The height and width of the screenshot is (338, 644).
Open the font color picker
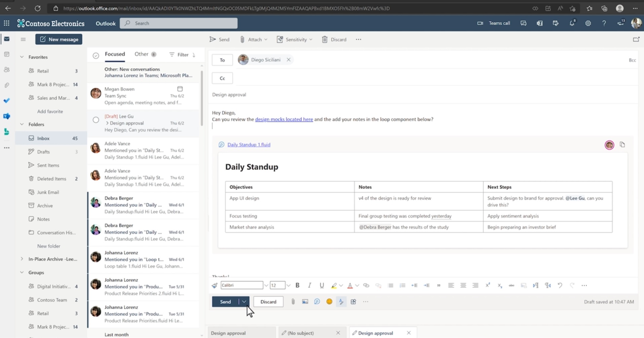pos(357,285)
